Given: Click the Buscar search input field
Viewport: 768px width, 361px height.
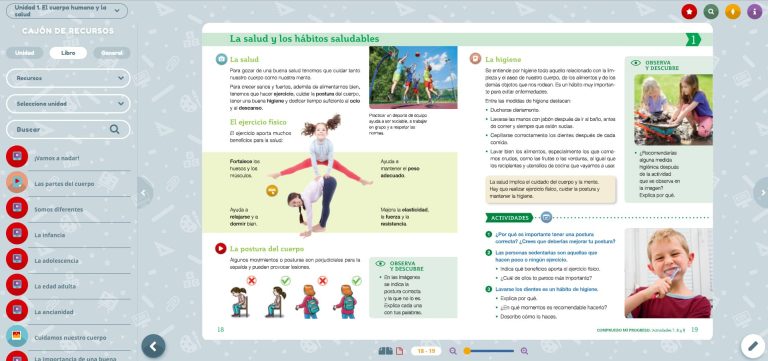Looking at the screenshot, I should pos(68,129).
